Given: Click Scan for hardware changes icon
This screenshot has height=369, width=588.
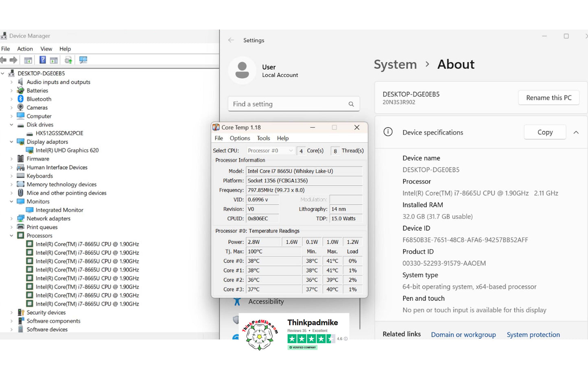Looking at the screenshot, I should [x=83, y=60].
